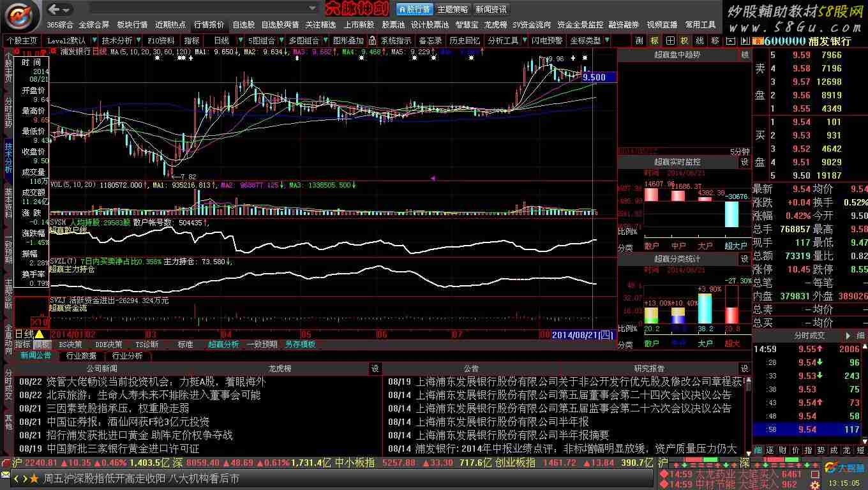Click the play arrow beside 分时成交
The height and width of the screenshot is (490, 868).
pos(848,335)
